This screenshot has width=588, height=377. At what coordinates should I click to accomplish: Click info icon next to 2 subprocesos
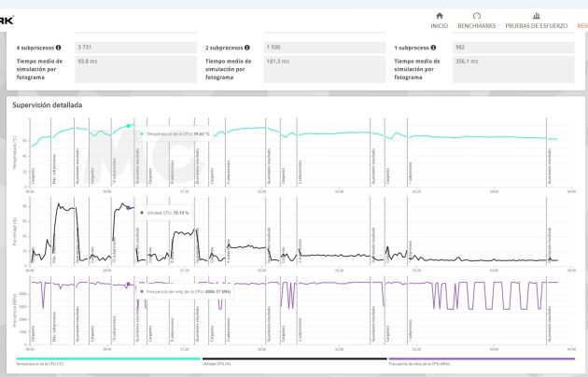247,47
